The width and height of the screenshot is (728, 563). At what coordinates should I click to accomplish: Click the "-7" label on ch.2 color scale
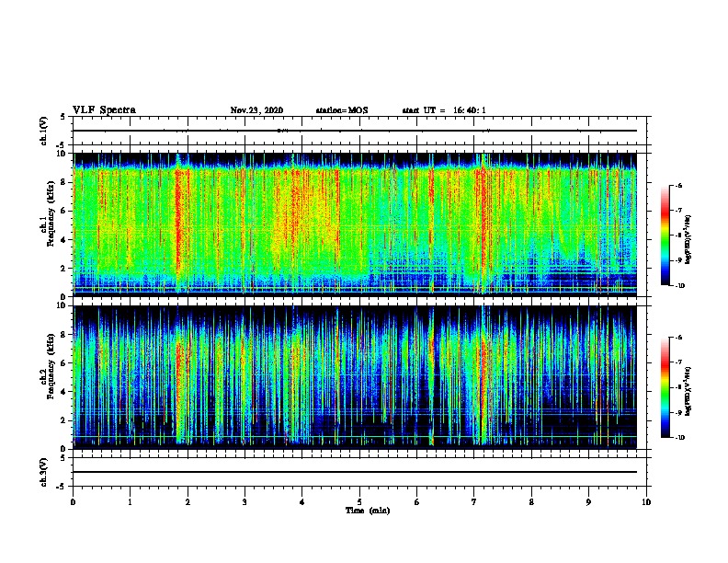678,362
